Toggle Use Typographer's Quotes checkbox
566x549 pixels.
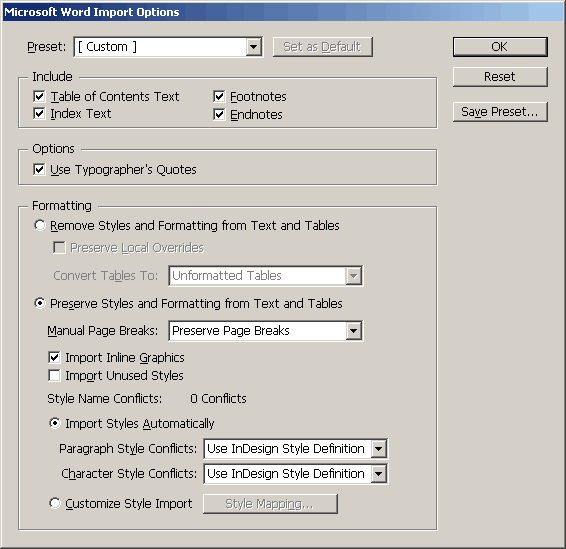[x=39, y=169]
